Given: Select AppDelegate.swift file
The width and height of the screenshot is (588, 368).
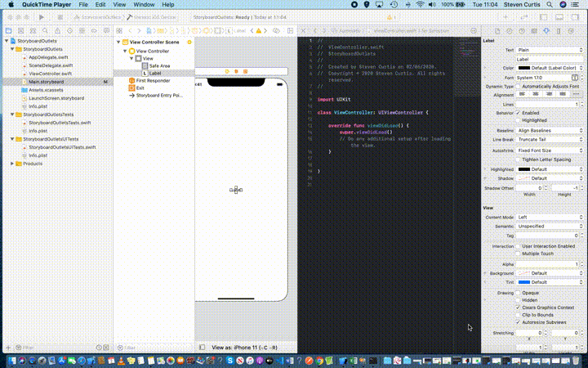Looking at the screenshot, I should click(x=48, y=57).
